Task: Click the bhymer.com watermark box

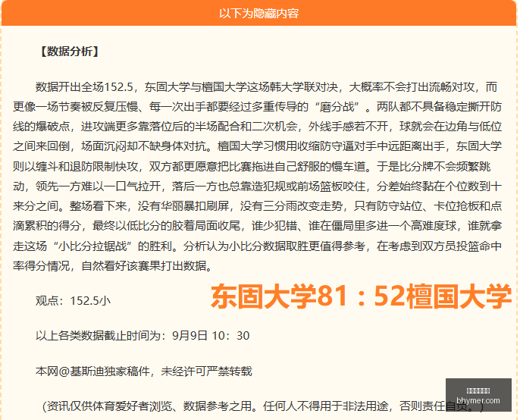Action: point(478,395)
